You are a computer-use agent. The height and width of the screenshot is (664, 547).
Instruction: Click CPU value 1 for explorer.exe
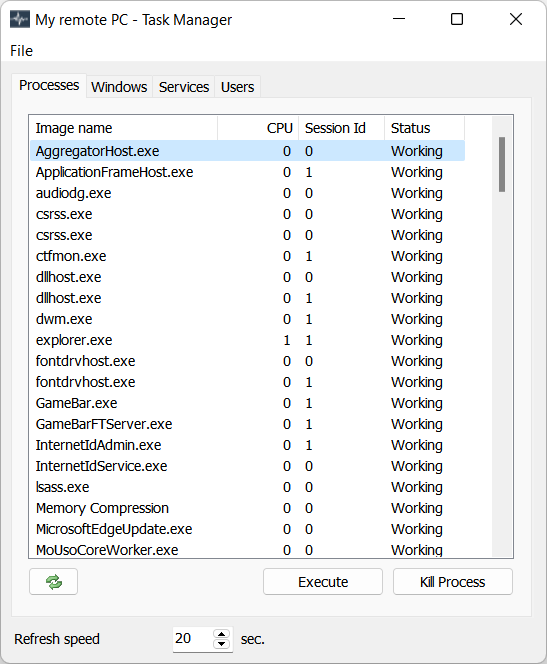[287, 340]
